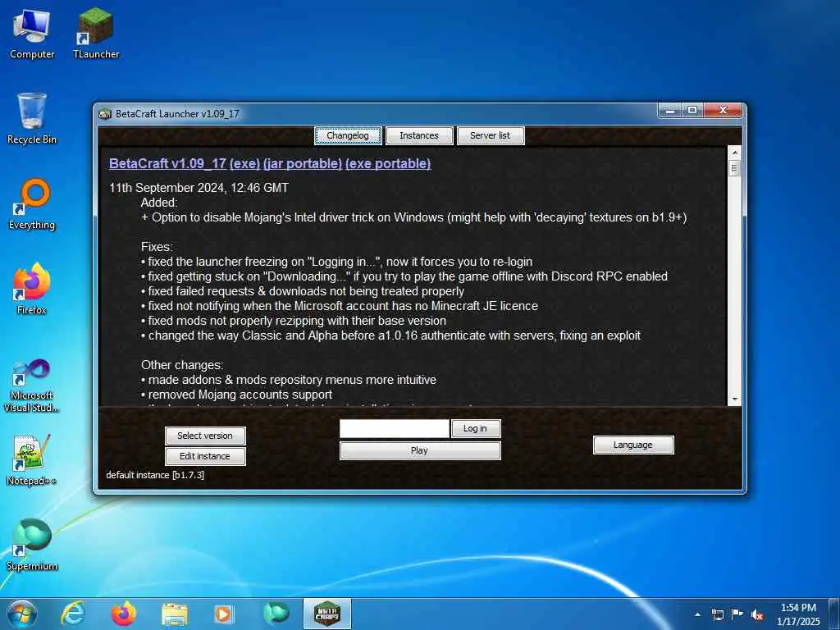Click the Edit instance button
Screen dimensions: 840x630
(205, 456)
